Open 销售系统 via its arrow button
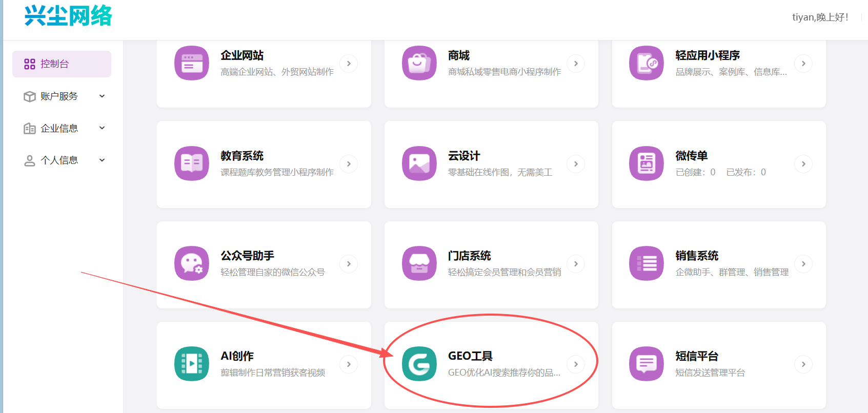 [803, 264]
